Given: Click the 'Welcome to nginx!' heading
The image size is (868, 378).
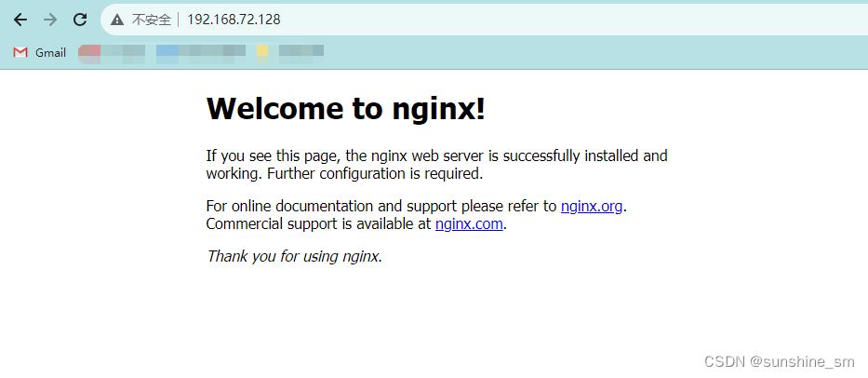Looking at the screenshot, I should (x=345, y=108).
